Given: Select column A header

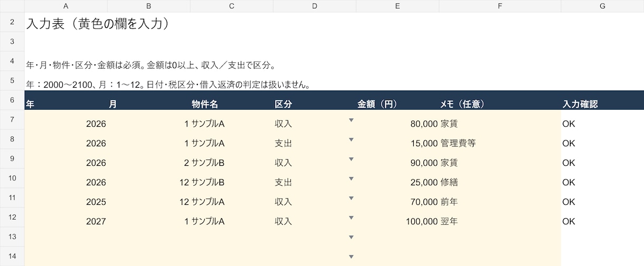Looking at the screenshot, I should point(66,6).
